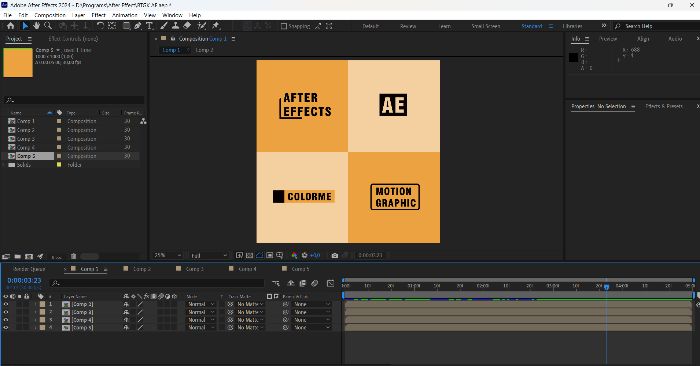
Task: Expand the workspace overflow chevron
Action: click(604, 26)
